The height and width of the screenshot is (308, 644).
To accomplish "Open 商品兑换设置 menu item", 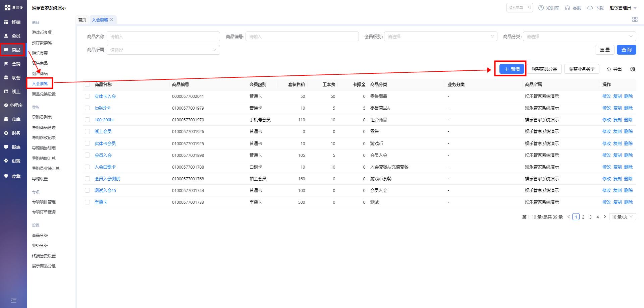I will pyautogui.click(x=44, y=94).
